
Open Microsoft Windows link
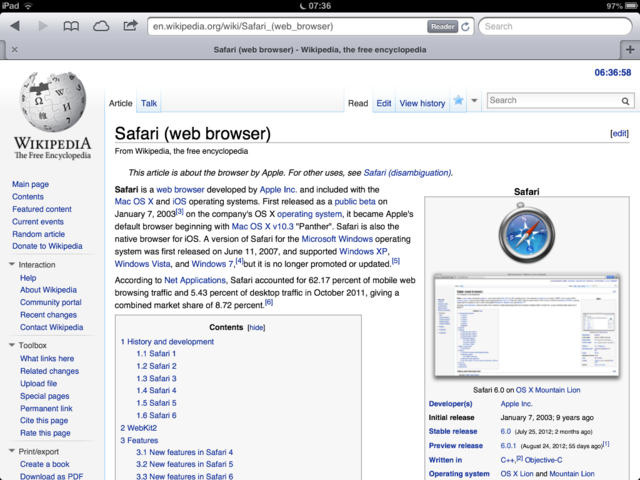337,239
